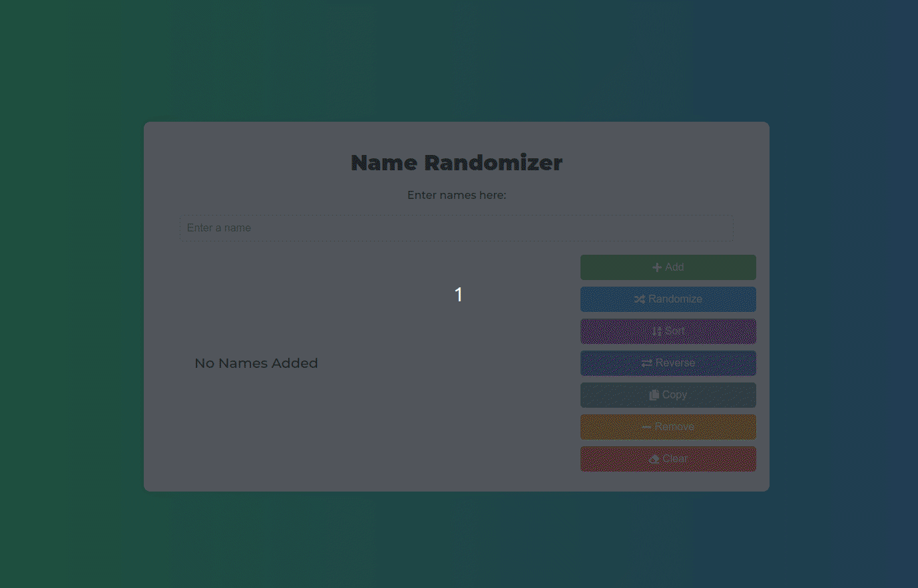The image size is (918, 588).
Task: Activate the Sort button
Action: point(668,331)
